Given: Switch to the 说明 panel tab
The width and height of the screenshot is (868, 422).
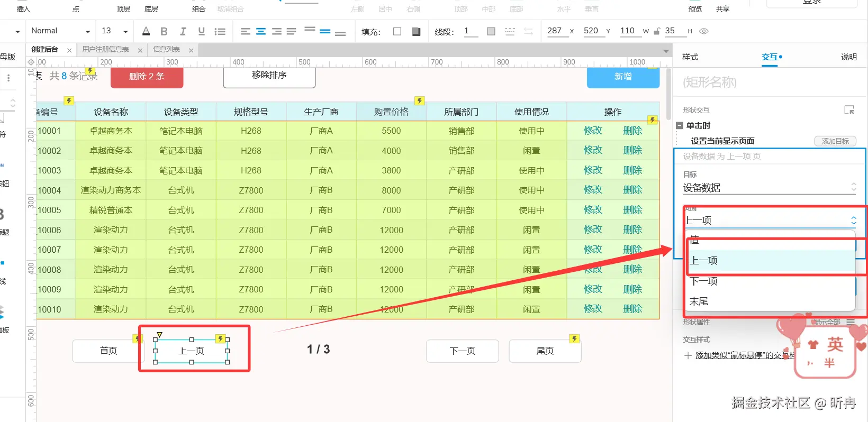Looking at the screenshot, I should (849, 57).
